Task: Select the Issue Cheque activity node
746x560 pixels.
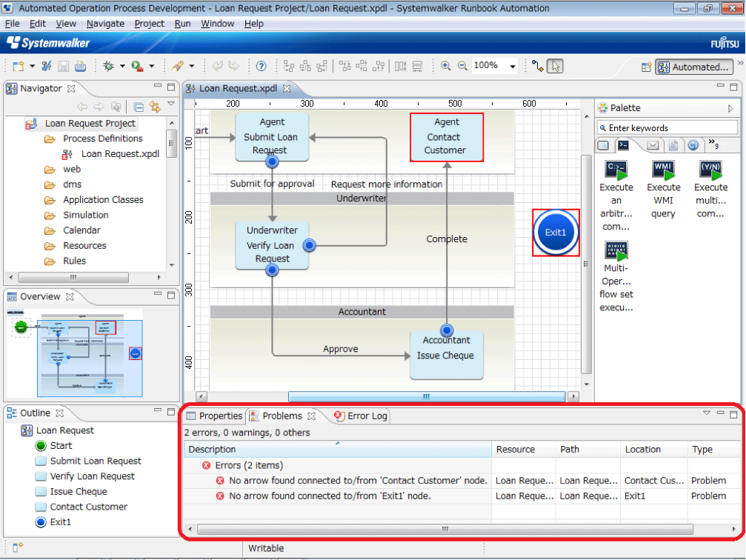Action: pos(446,355)
